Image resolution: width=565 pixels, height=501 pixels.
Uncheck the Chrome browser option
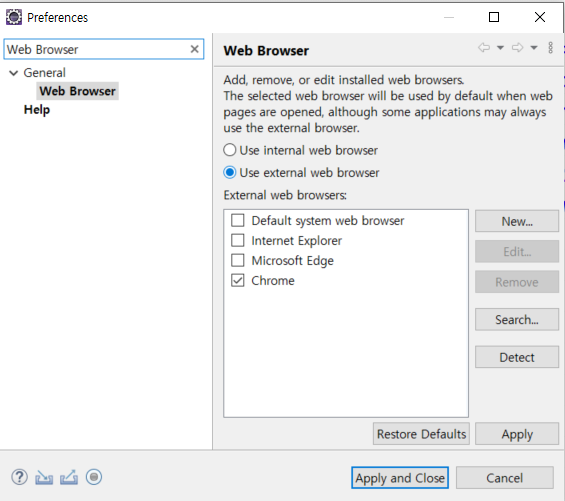point(237,280)
